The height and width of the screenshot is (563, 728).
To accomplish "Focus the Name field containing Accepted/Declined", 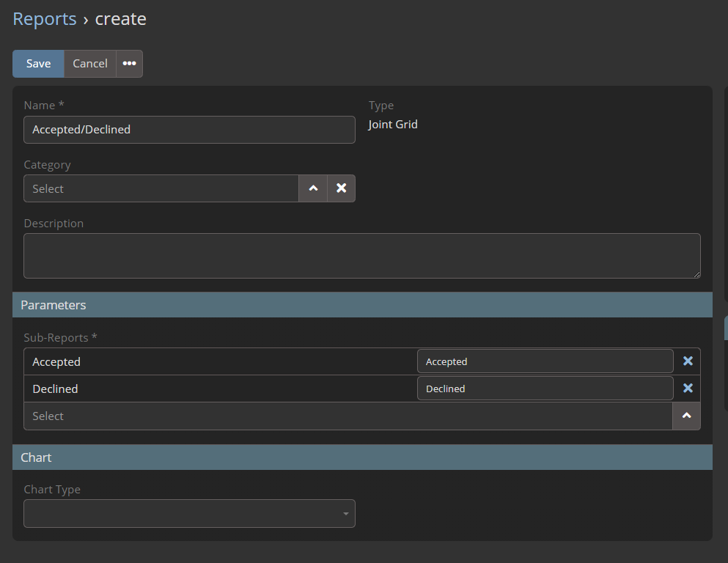I will (189, 130).
